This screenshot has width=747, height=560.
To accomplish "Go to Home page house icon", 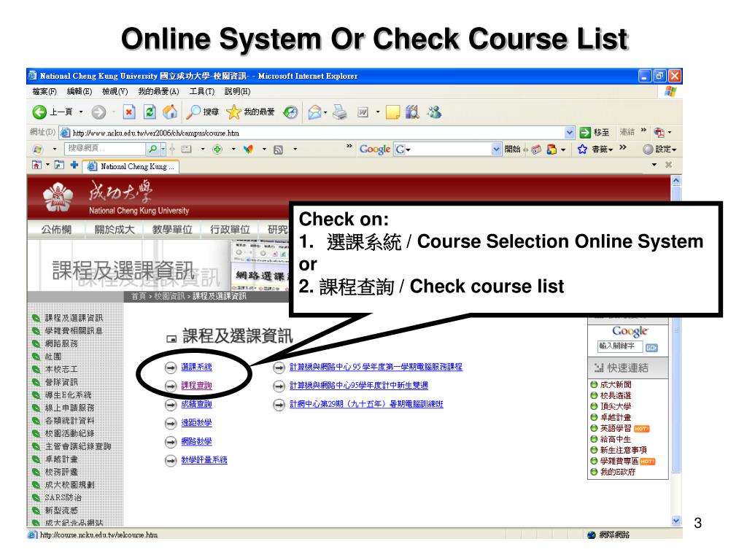I will [170, 112].
